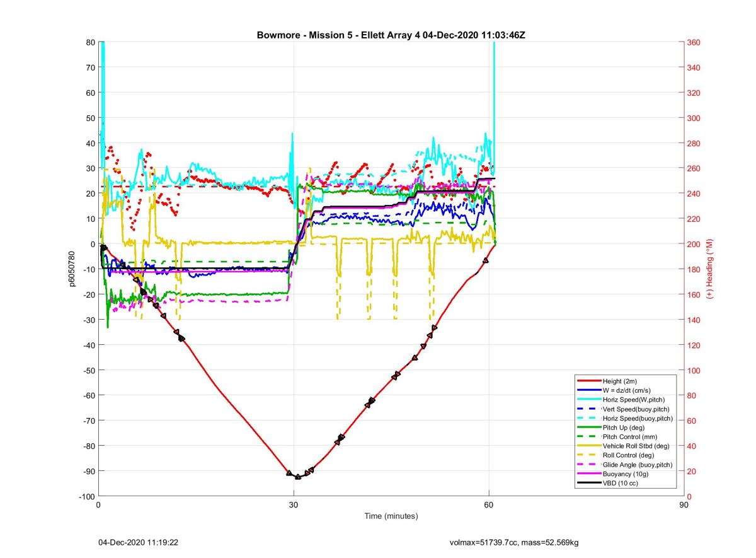756x558 pixels.
Task: Click the "-10" tick on the left axis
Action: pos(89,269)
